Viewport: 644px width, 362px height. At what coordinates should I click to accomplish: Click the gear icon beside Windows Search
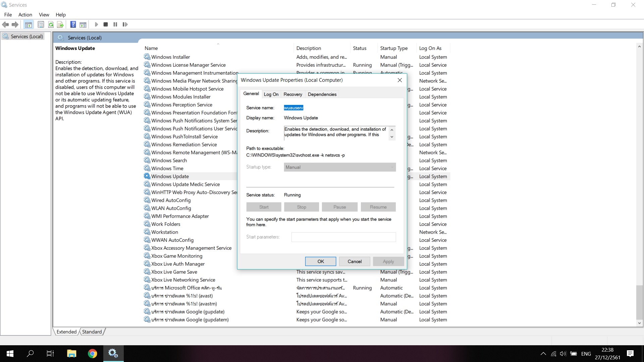[x=147, y=160]
